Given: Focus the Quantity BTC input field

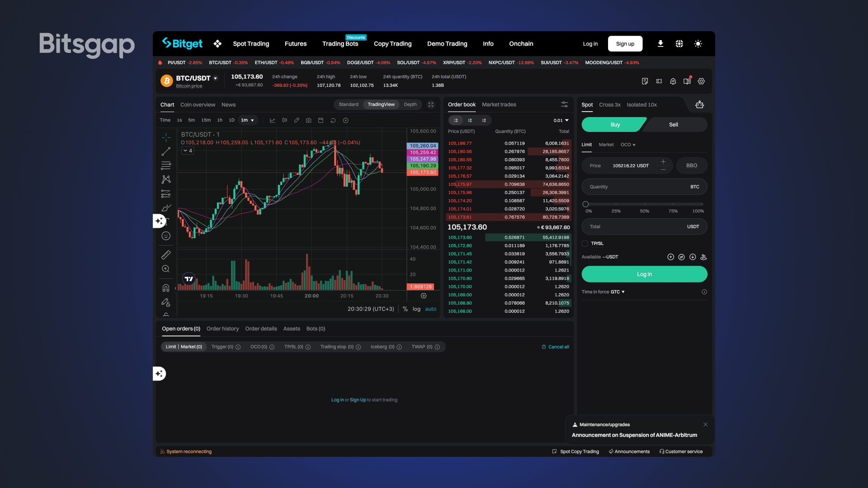Looking at the screenshot, I should [x=644, y=187].
